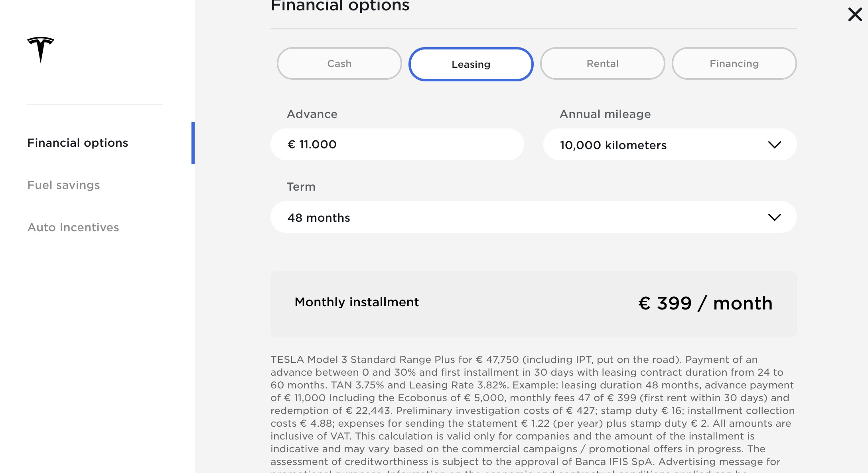Click the Annual mileage chevron arrow

click(775, 145)
